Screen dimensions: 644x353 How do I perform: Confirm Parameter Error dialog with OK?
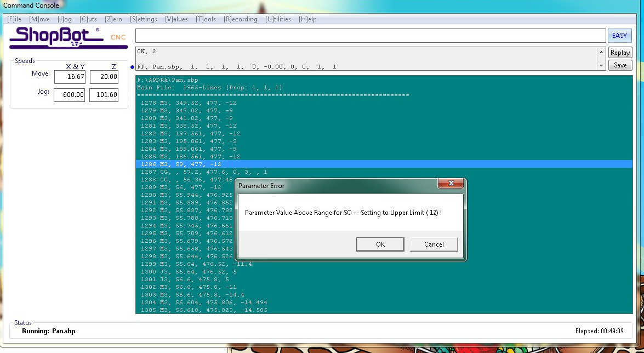[380, 244]
